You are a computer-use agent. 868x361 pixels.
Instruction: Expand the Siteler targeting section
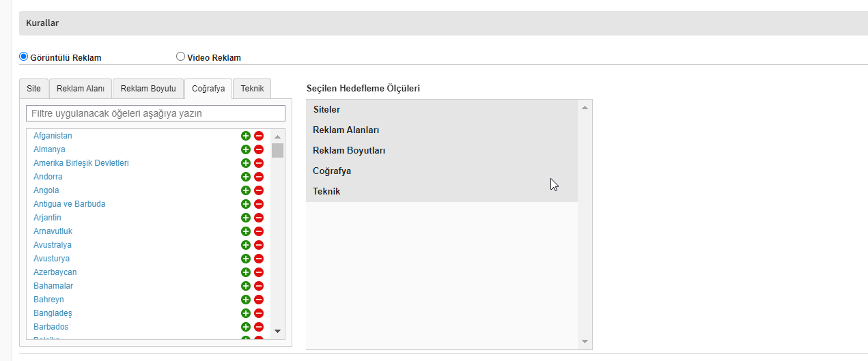point(326,110)
